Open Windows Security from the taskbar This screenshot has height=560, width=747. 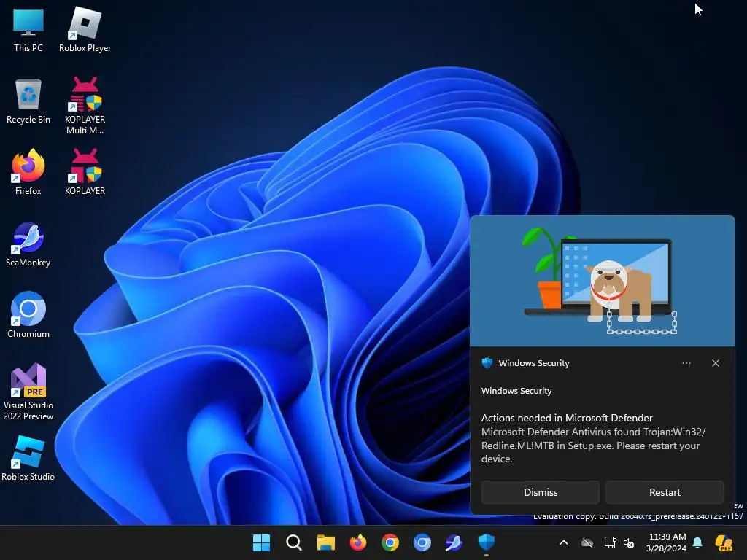[487, 542]
